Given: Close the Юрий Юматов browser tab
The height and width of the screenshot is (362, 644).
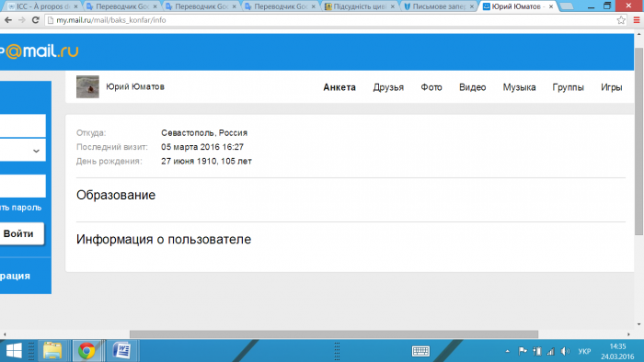Looking at the screenshot, I should (x=551, y=6).
